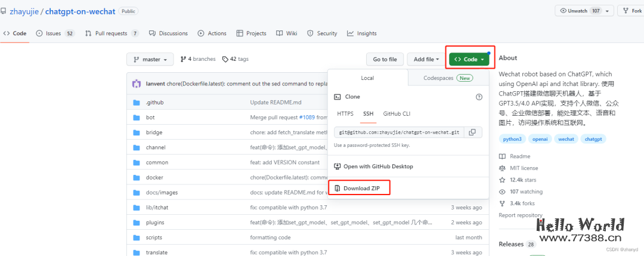644x256 pixels.
Task: Open the Report repository link
Action: (x=521, y=215)
